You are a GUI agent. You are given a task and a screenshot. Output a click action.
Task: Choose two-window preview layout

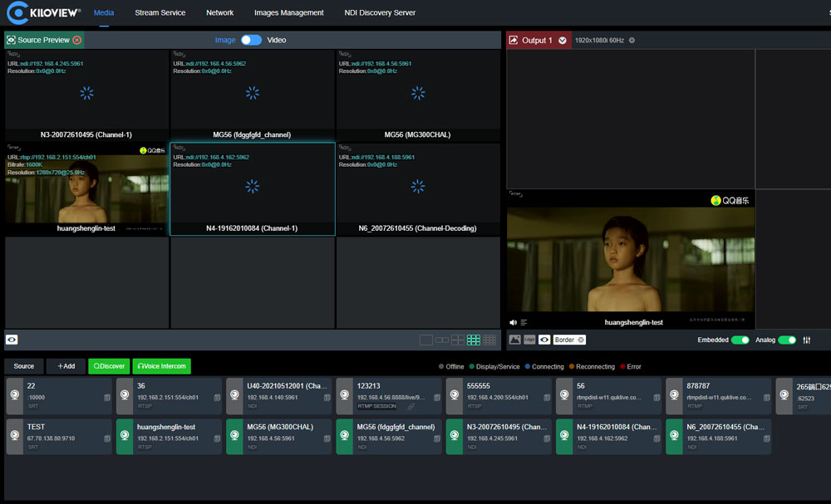point(442,340)
